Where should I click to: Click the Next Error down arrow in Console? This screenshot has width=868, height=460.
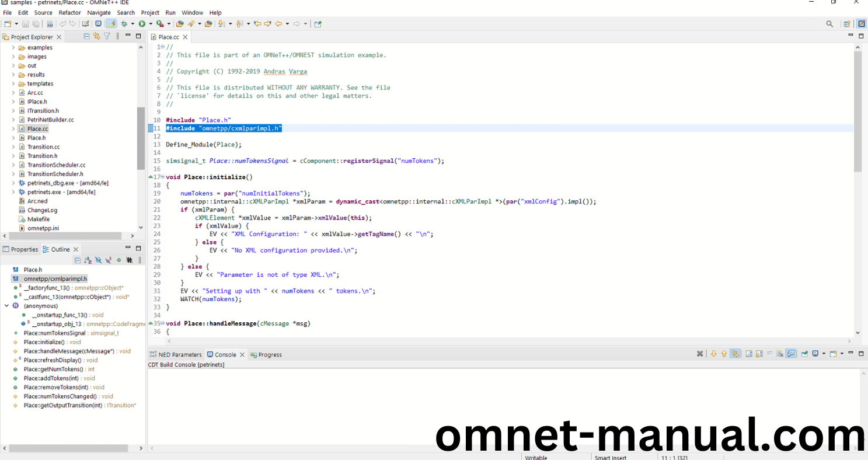point(713,354)
